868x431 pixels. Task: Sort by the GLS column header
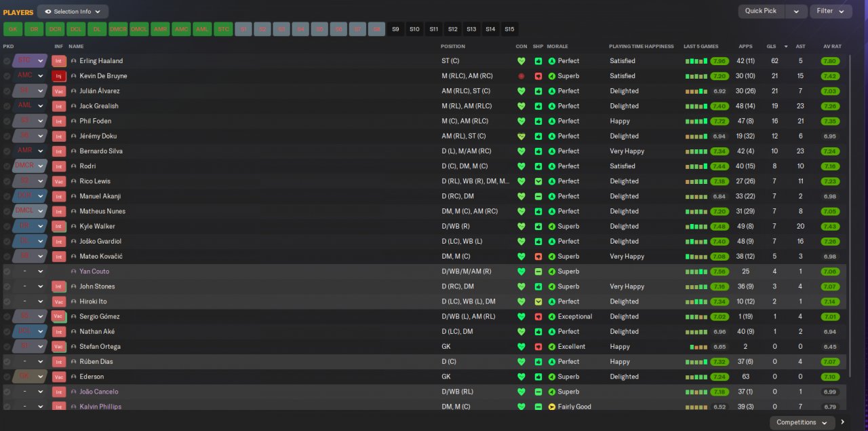coord(770,46)
